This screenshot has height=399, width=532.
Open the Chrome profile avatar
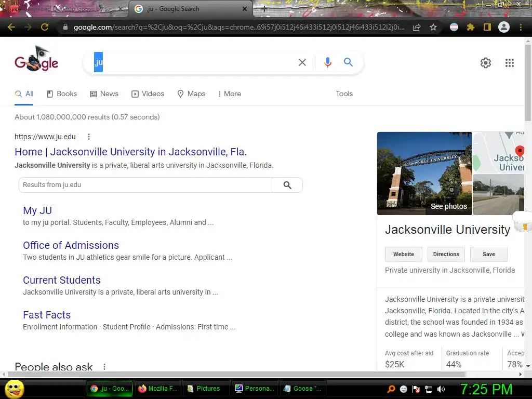pyautogui.click(x=504, y=27)
